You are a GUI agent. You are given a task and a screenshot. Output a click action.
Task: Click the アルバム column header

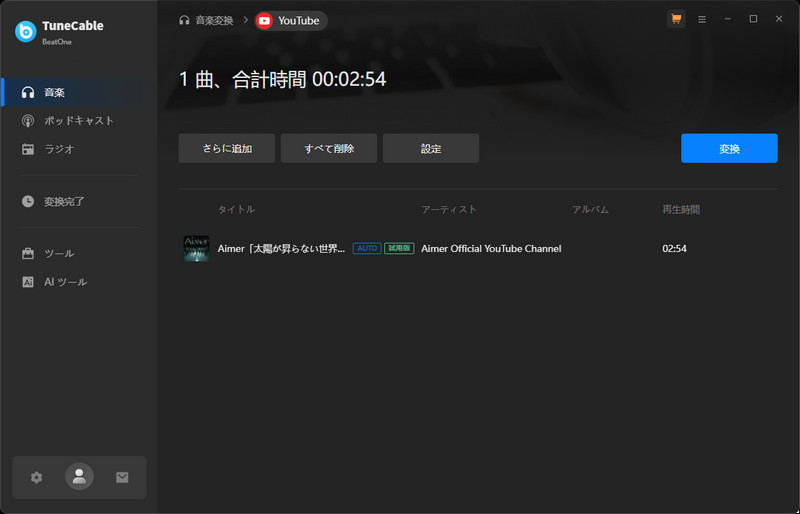pyautogui.click(x=590, y=209)
